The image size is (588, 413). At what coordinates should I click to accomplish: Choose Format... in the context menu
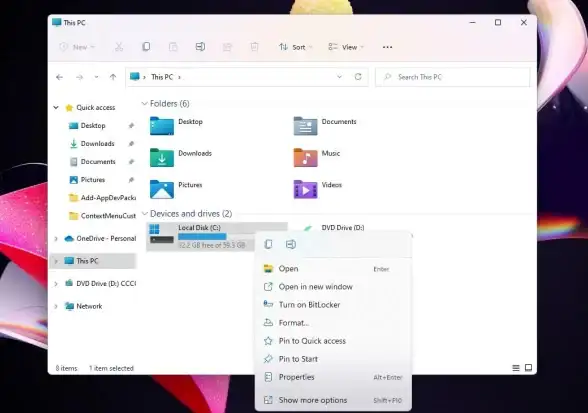(333, 323)
